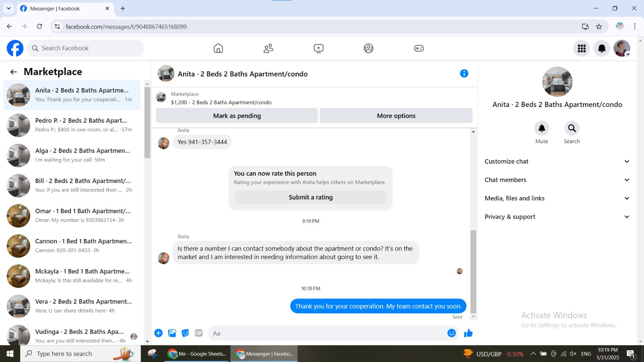Open more actions plus icon in composer

point(159,333)
